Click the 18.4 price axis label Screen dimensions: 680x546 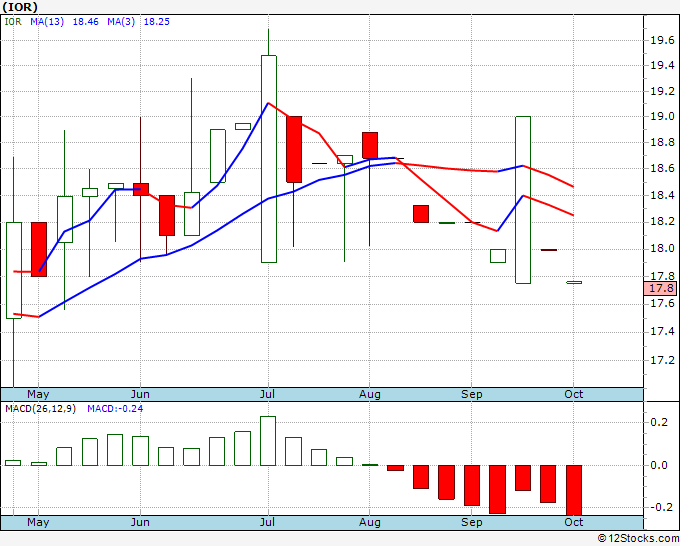pos(662,195)
